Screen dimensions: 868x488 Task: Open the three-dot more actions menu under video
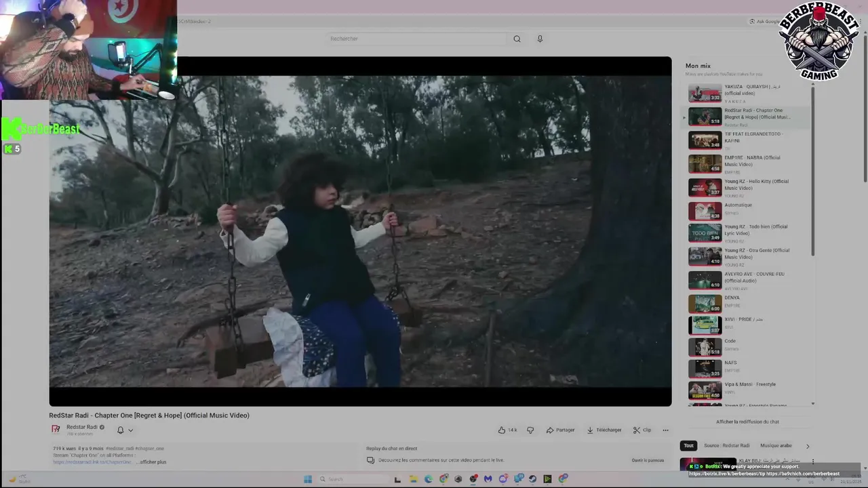pos(665,430)
